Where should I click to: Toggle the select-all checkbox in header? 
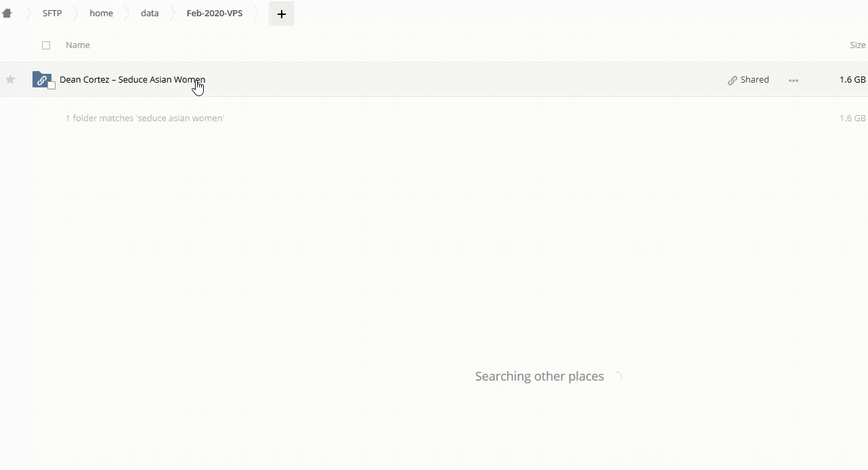pyautogui.click(x=46, y=45)
